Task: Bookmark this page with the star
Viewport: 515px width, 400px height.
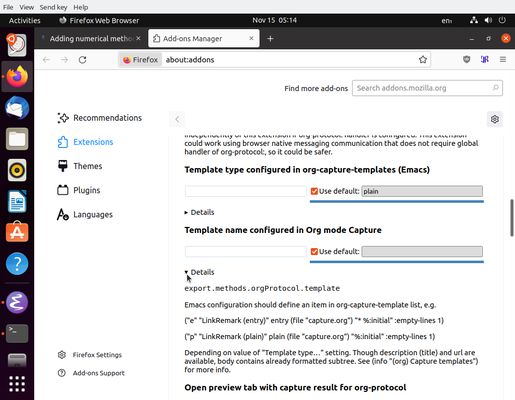Action: (x=423, y=60)
